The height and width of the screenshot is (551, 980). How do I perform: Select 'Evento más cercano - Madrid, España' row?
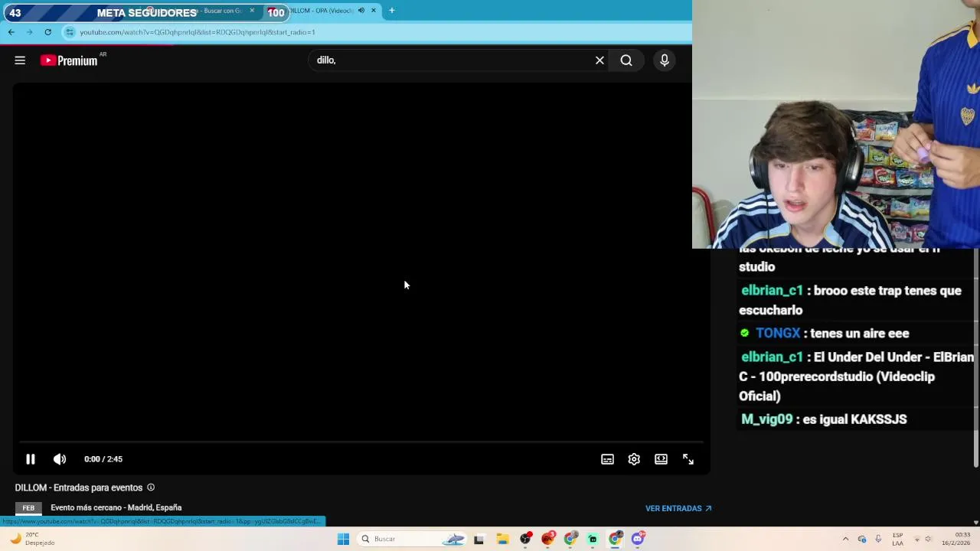[x=116, y=507]
